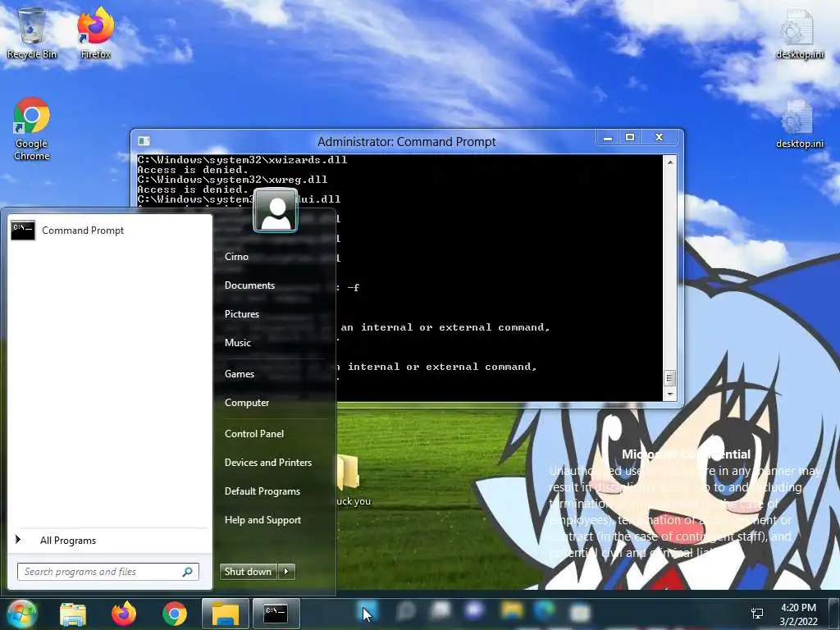The width and height of the screenshot is (840, 630).
Task: Click the search magnifier icon in Start menu
Action: click(188, 572)
